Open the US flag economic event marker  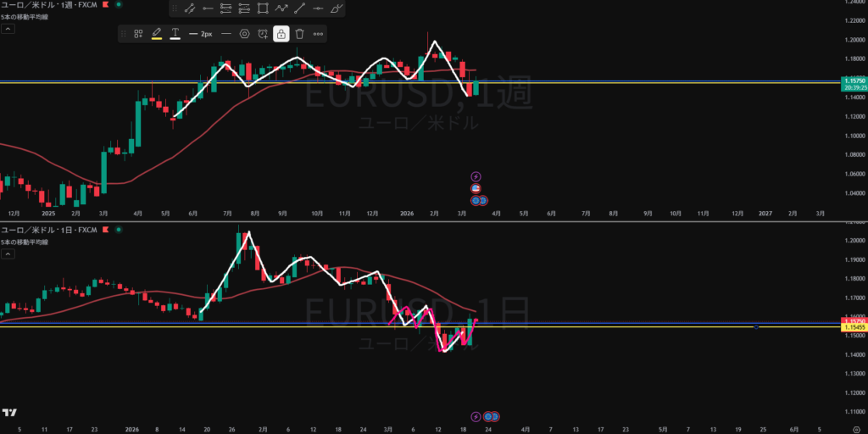point(476,188)
